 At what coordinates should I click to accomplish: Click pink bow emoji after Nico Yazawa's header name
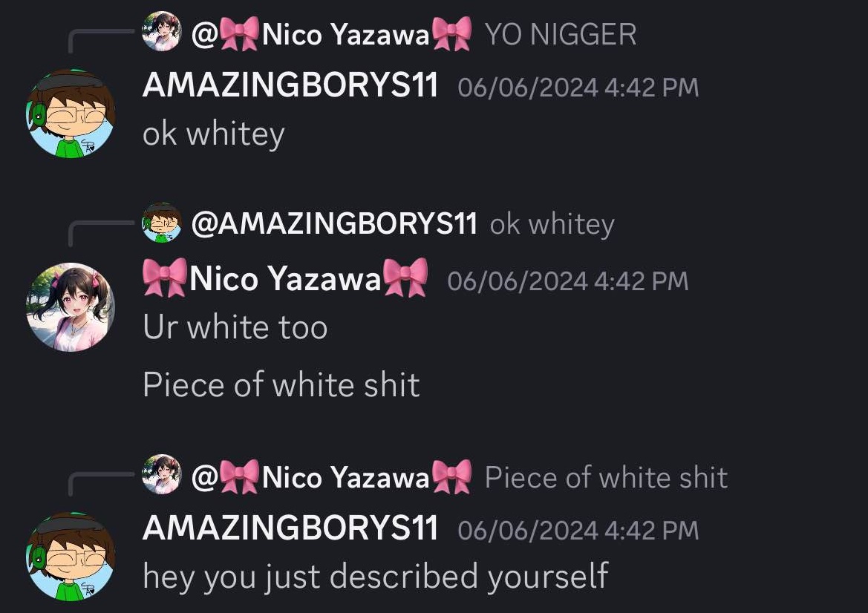click(x=405, y=278)
